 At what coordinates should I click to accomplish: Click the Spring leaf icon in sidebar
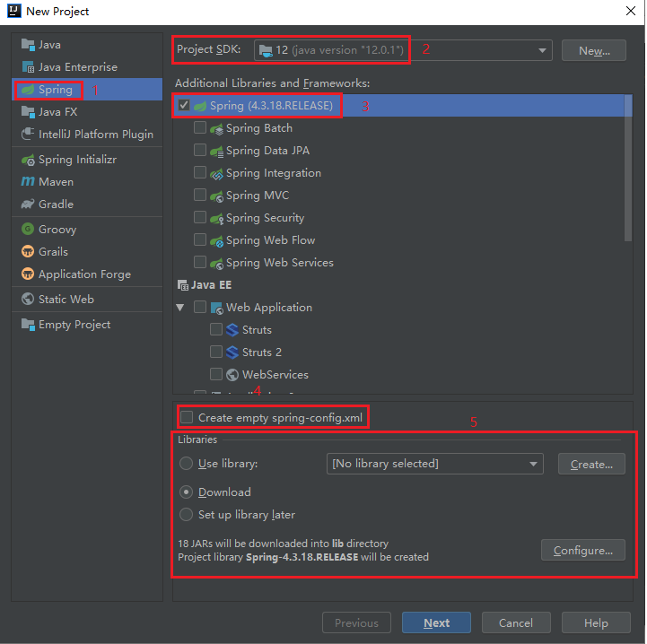[28, 90]
